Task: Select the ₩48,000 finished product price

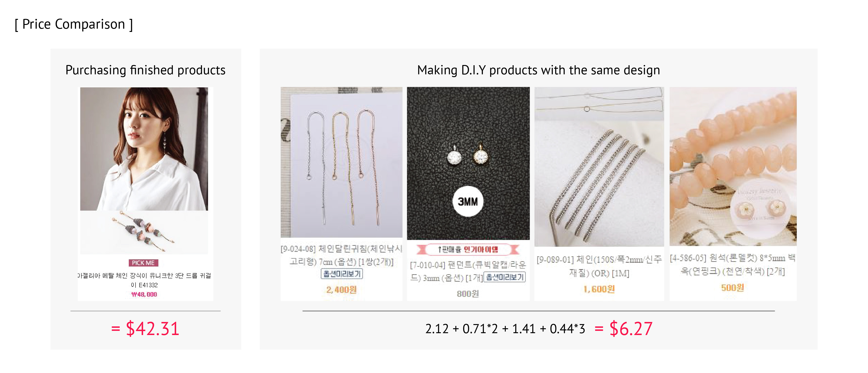Action: pos(144,294)
